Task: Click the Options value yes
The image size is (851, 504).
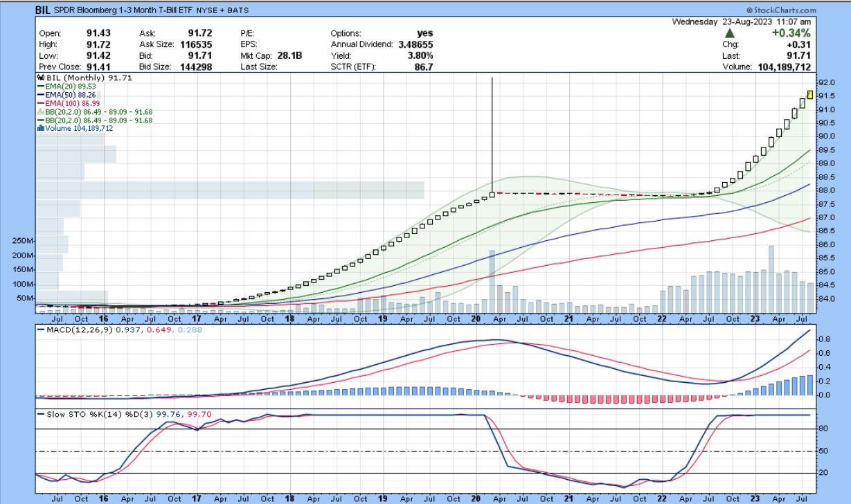Action: click(425, 33)
